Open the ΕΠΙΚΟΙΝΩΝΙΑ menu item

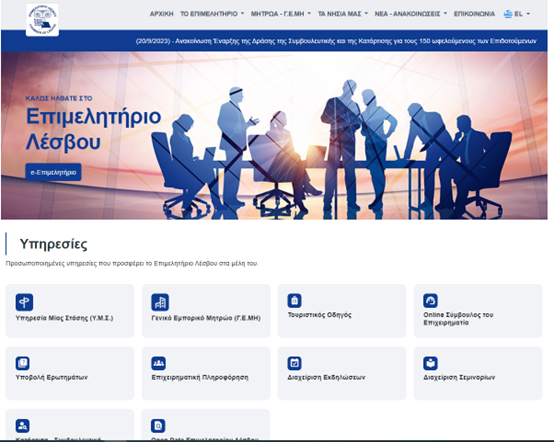pos(474,14)
